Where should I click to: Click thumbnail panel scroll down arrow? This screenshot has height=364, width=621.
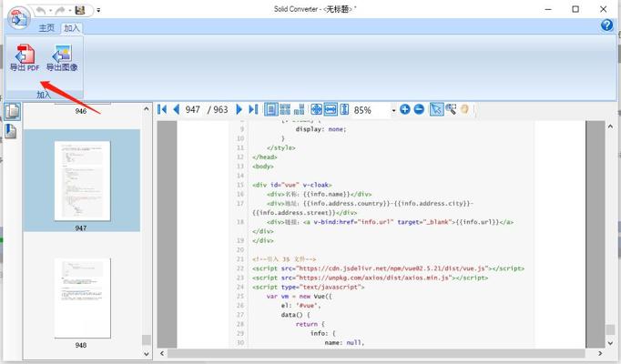147,354
